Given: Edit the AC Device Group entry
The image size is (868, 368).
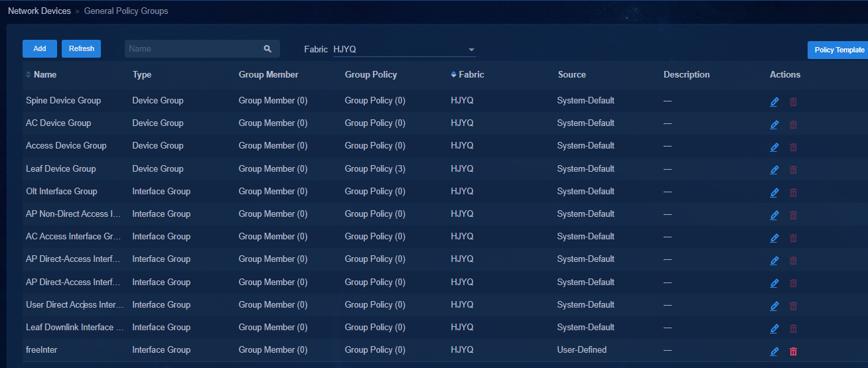Looking at the screenshot, I should point(774,124).
